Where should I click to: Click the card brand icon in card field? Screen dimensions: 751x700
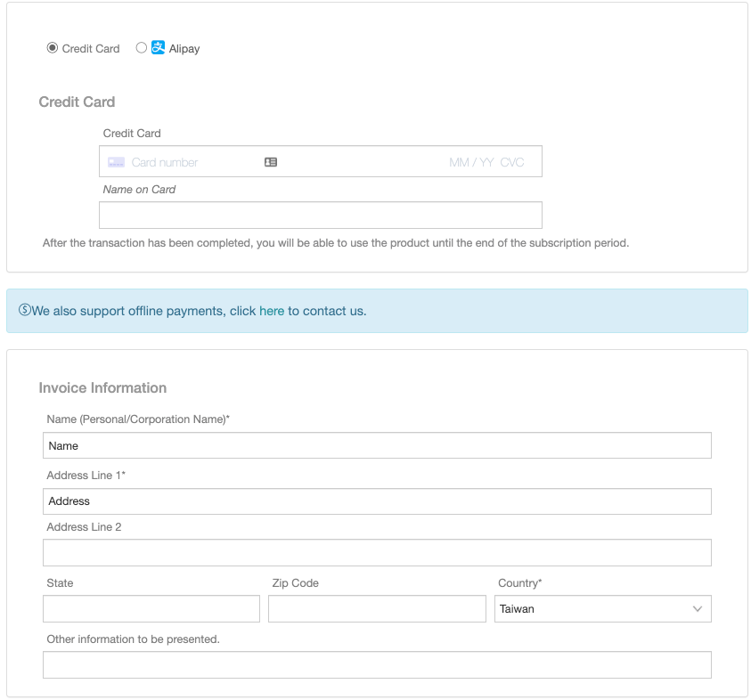(x=117, y=162)
